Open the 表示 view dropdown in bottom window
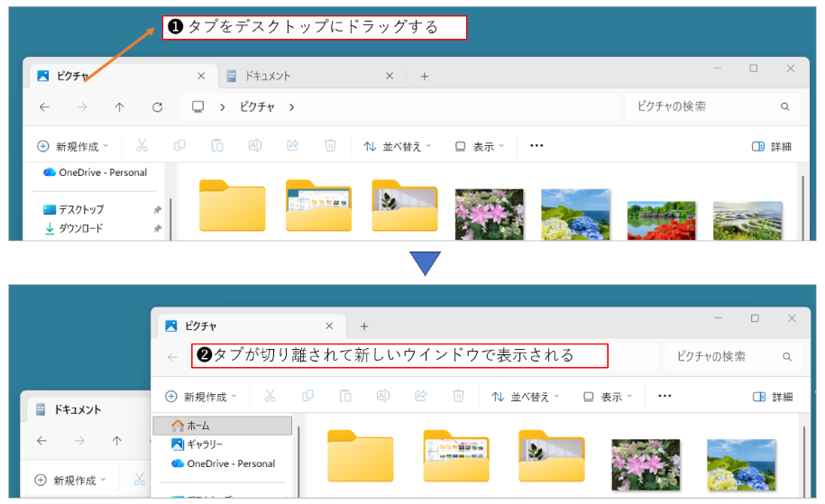 point(608,397)
